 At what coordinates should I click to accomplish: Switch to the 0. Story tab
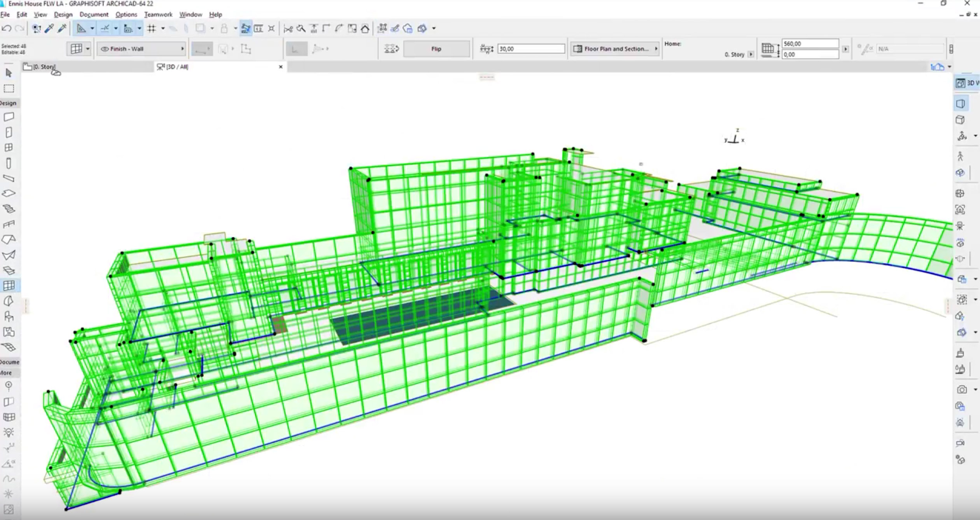pos(43,67)
